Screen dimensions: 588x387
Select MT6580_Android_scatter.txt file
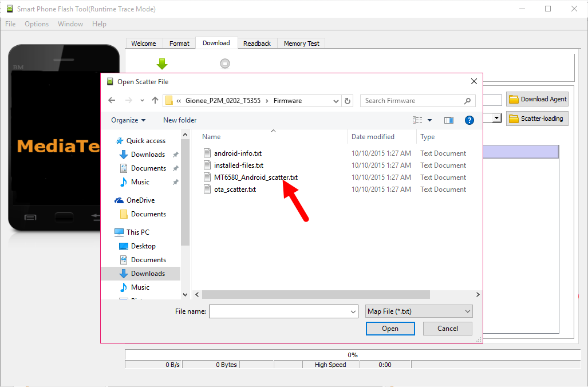(x=255, y=177)
